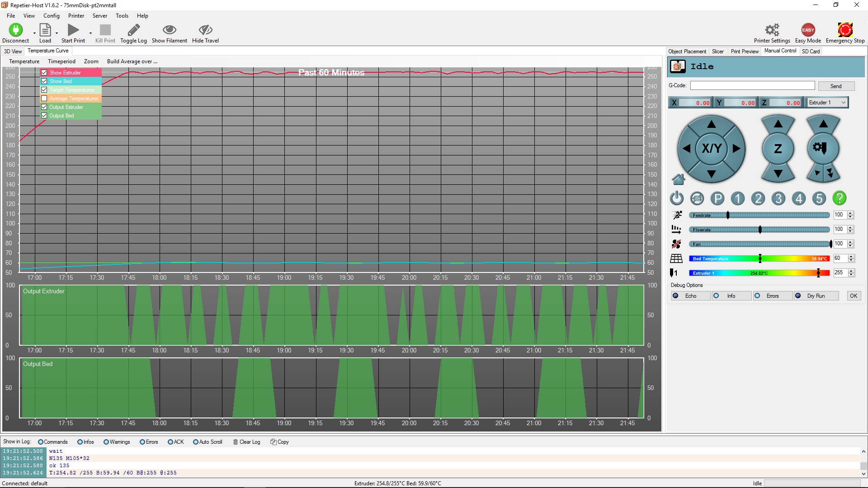Click the green help question mark icon
Image resolution: width=868 pixels, height=488 pixels.
839,198
